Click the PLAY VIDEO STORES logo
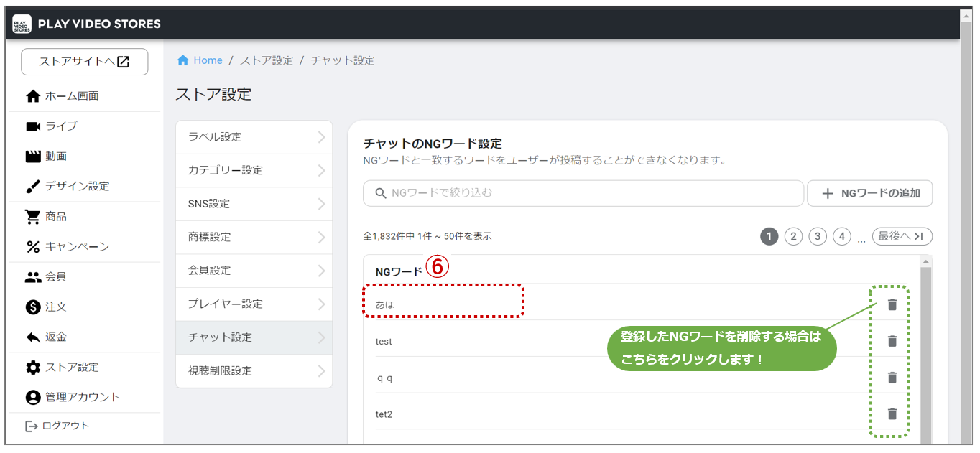 click(22, 24)
